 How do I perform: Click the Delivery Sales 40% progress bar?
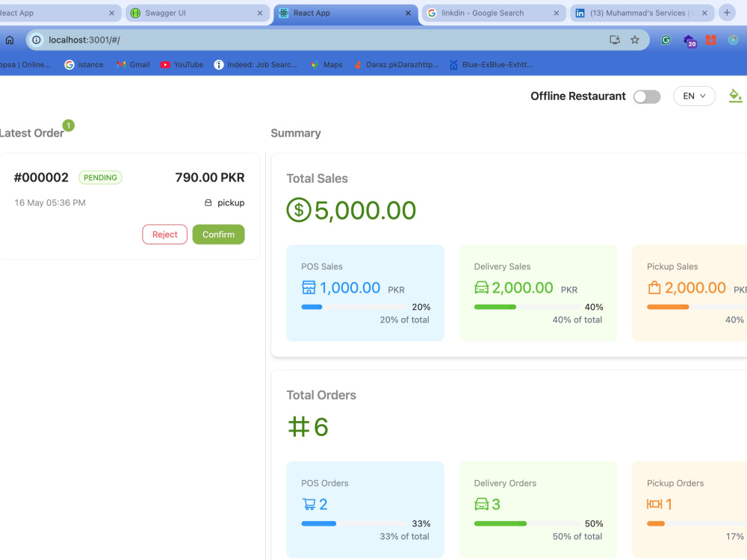click(527, 307)
